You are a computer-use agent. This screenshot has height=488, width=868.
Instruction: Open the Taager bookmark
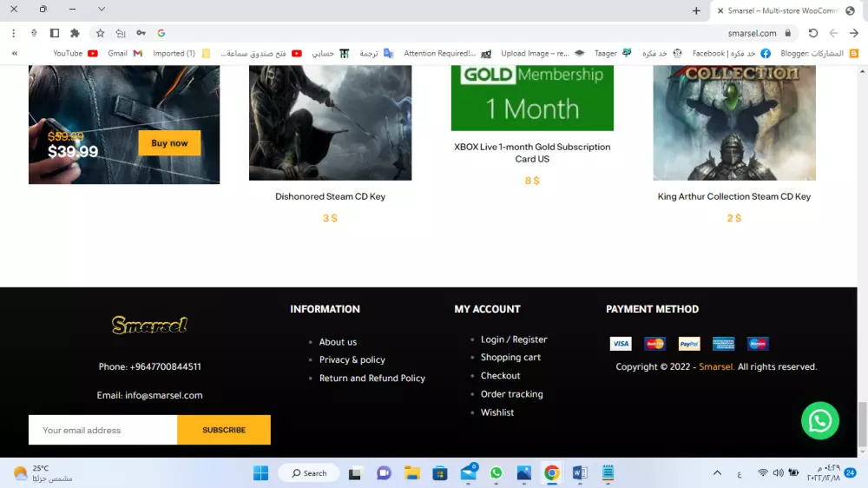coord(613,53)
